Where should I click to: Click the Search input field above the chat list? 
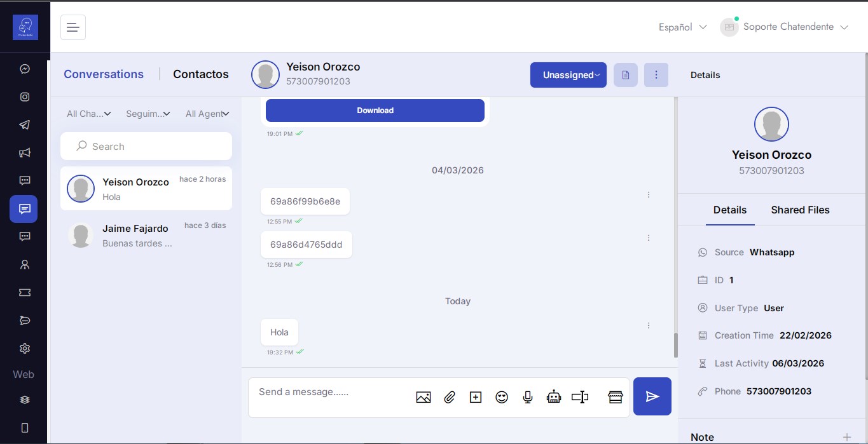(146, 146)
